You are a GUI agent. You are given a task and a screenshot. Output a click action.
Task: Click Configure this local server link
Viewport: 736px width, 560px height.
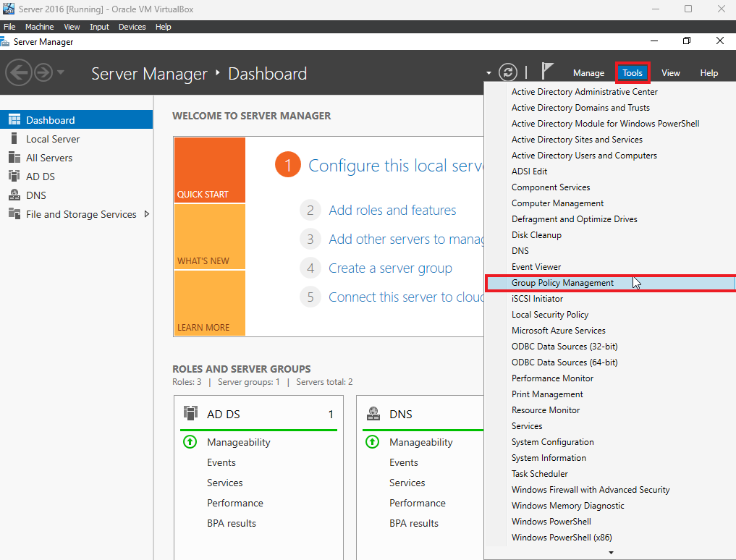pos(396,166)
